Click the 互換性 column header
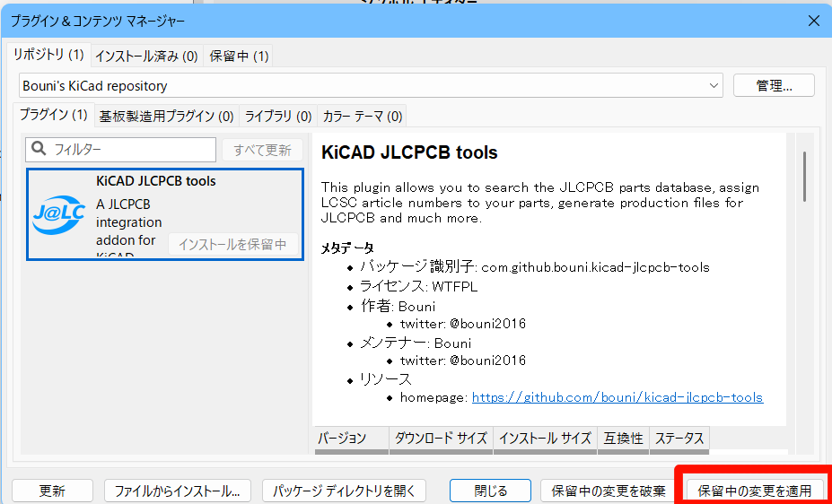 [624, 439]
